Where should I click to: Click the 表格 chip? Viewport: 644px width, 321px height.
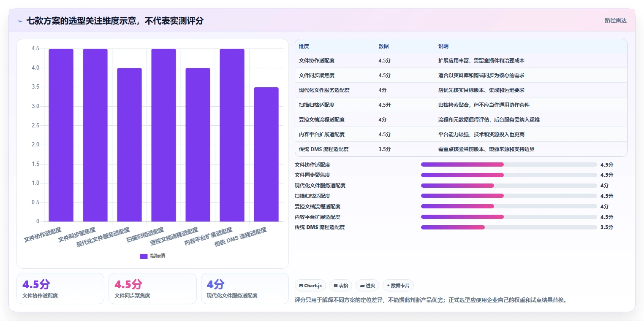point(341,286)
